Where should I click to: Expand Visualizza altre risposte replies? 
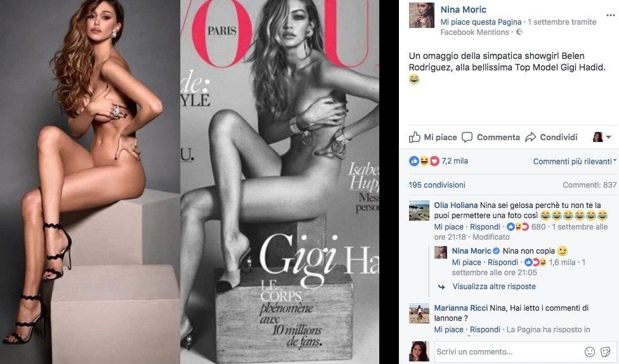494,286
